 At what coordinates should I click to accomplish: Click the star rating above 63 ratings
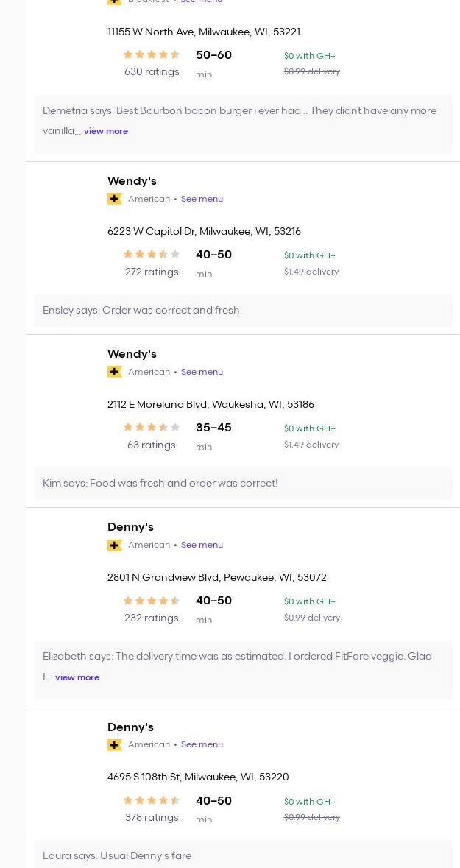[x=152, y=427]
